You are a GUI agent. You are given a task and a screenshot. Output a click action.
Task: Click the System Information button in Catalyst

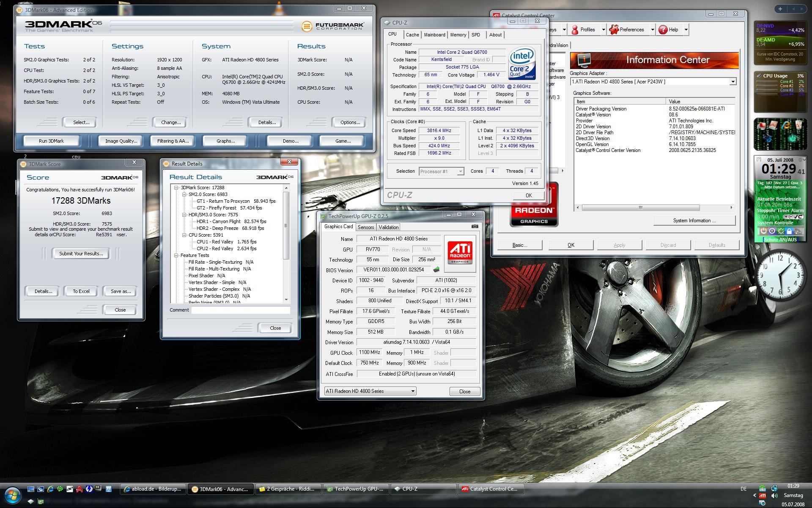click(x=694, y=221)
